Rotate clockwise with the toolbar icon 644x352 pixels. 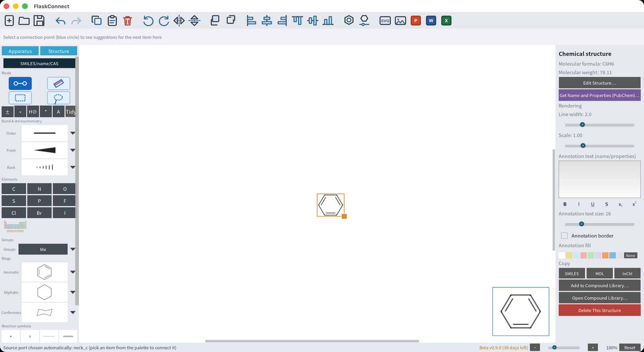tap(164, 21)
